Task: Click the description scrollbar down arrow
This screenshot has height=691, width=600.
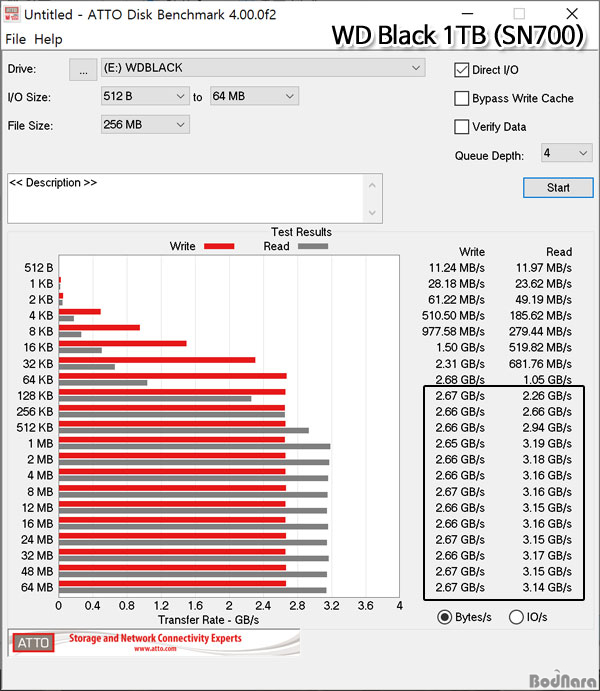Action: 372,212
